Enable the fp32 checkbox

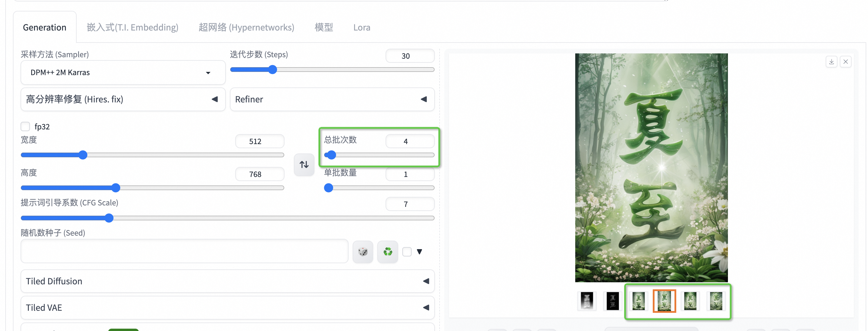click(x=25, y=126)
